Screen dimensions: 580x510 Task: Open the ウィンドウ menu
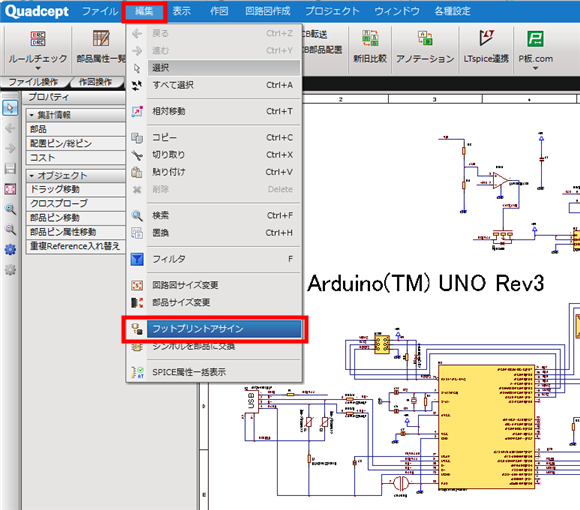[397, 11]
